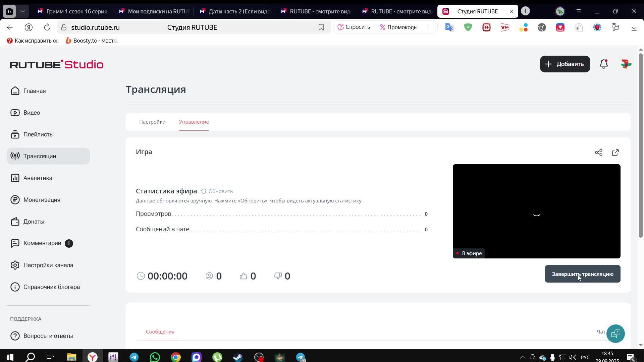
Task: Open browser downloads icon
Action: [x=634, y=27]
